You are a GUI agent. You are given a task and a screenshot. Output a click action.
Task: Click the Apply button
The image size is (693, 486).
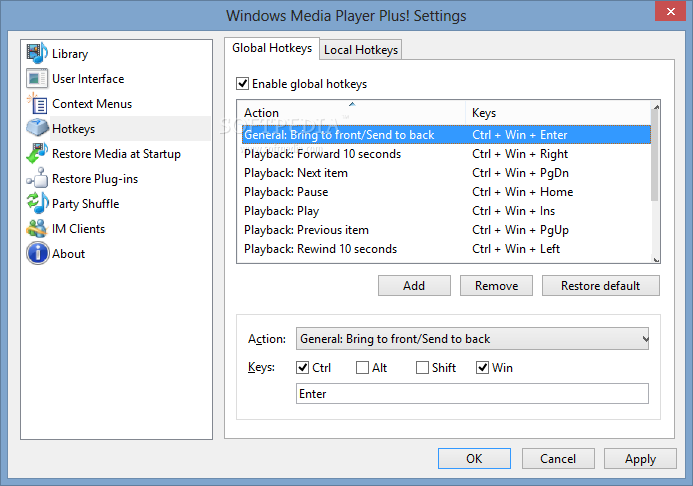tap(640, 459)
